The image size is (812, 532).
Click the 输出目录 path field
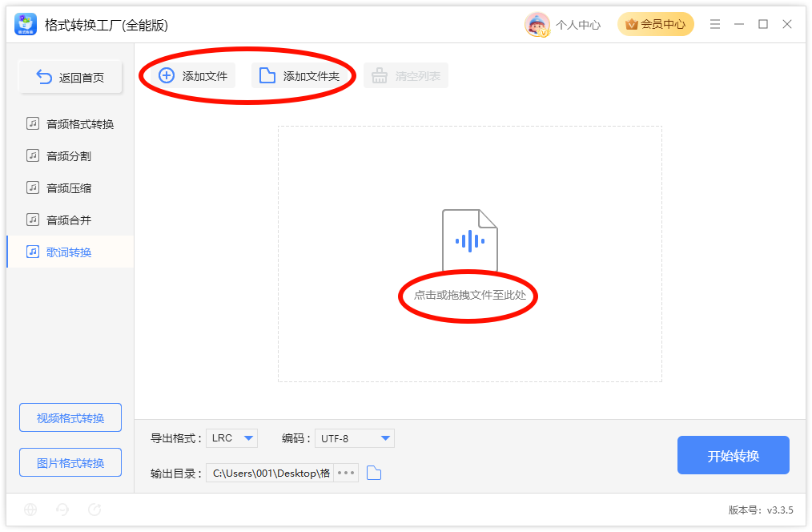[x=271, y=473]
